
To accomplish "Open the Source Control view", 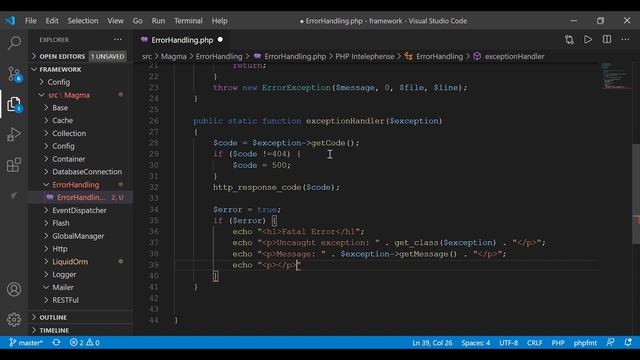I will click(14, 74).
